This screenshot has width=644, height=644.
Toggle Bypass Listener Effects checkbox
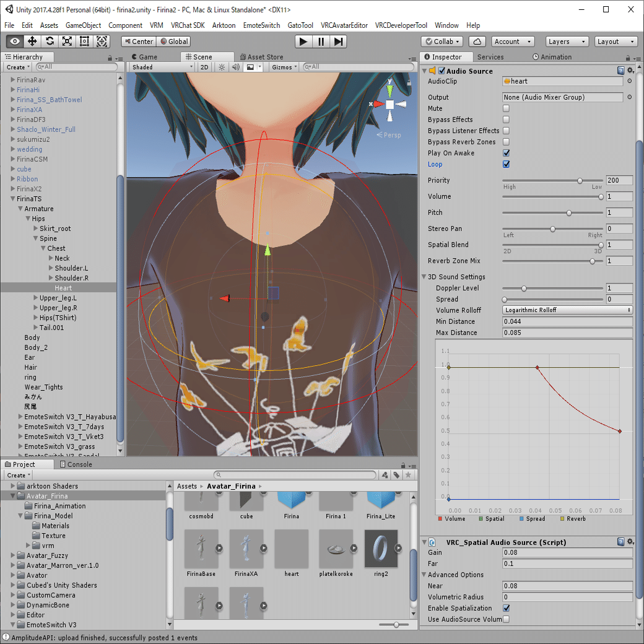(x=506, y=131)
